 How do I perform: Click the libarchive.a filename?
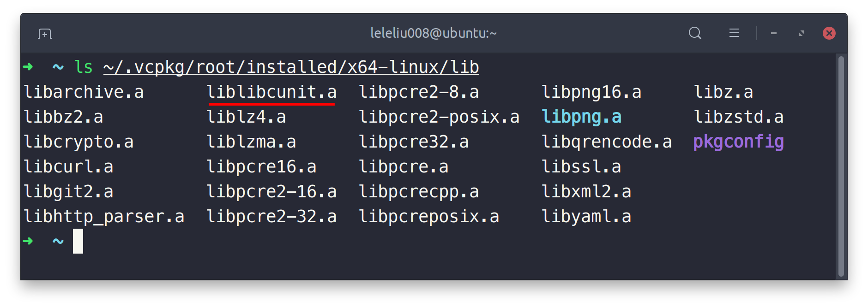84,92
